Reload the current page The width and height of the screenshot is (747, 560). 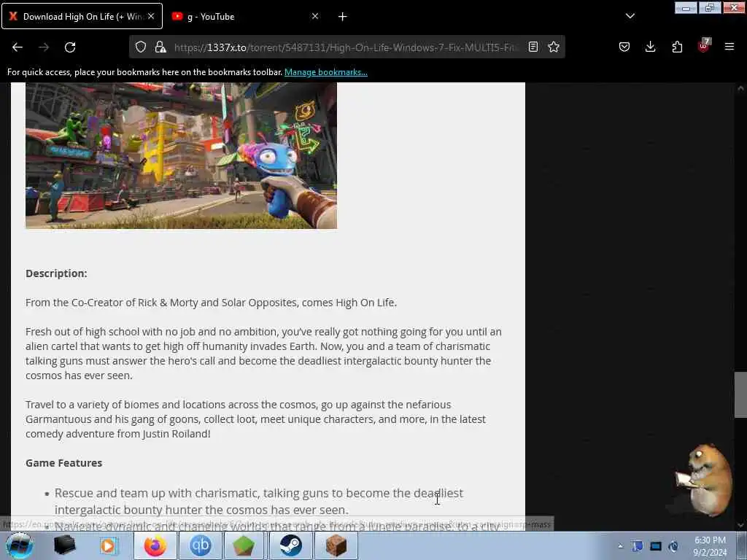70,47
